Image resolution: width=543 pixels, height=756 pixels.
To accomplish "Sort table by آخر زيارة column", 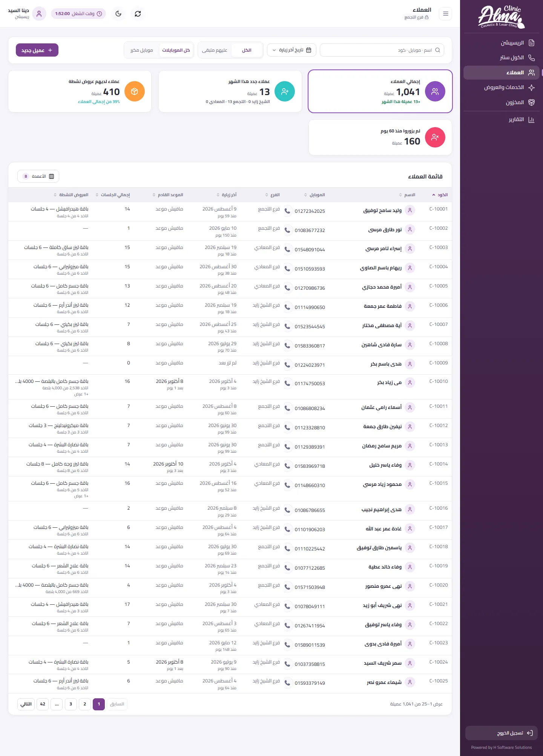I will pos(227,195).
